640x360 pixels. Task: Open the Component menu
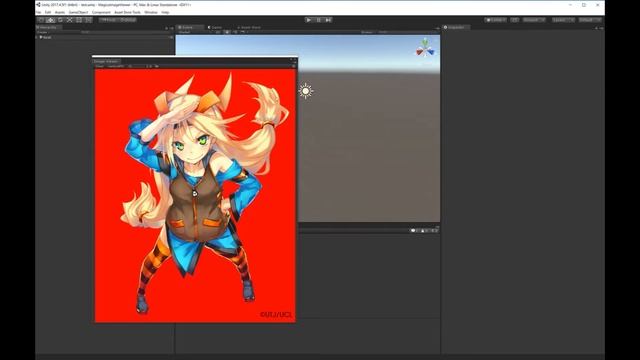101,12
